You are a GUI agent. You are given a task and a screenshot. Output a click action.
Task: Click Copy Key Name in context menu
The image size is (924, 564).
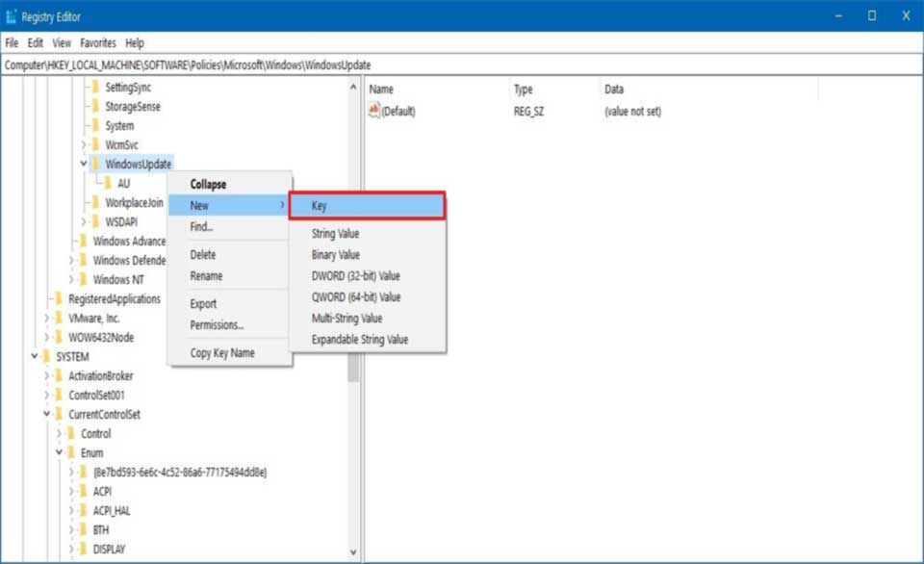(x=230, y=353)
